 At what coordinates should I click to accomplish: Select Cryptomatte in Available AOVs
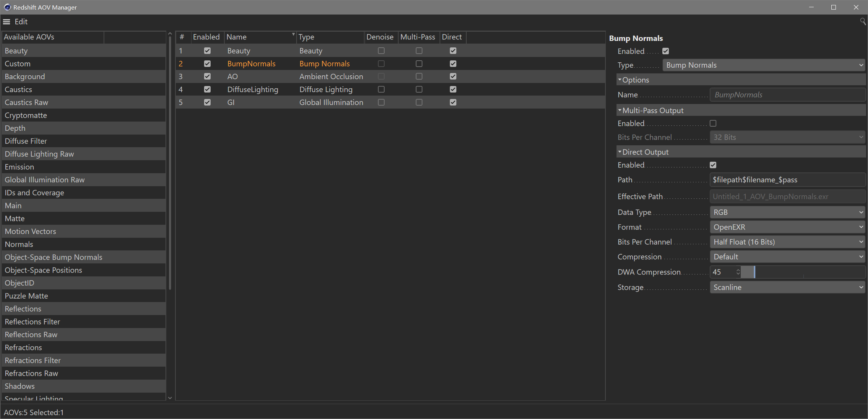tap(84, 115)
